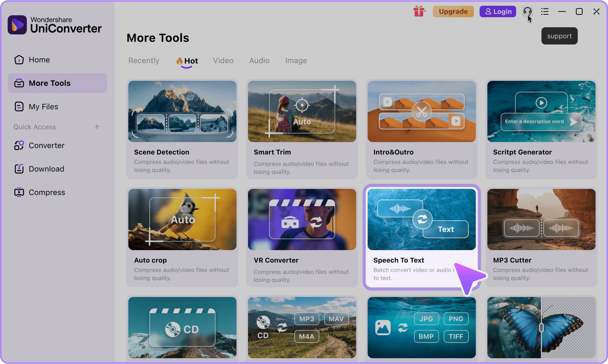Click the UniConverter logo icon
Screen dimensions: 608x364
click(17, 25)
